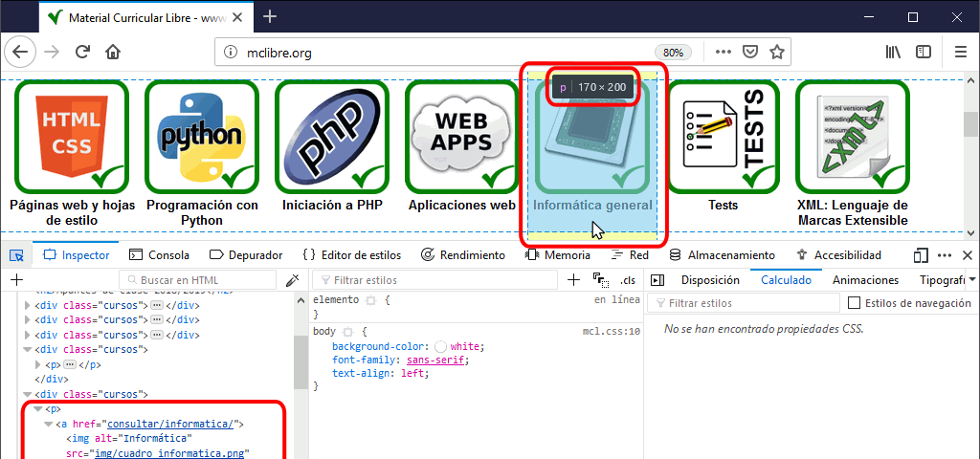Reload the current page
This screenshot has width=980, height=459.
tap(83, 53)
